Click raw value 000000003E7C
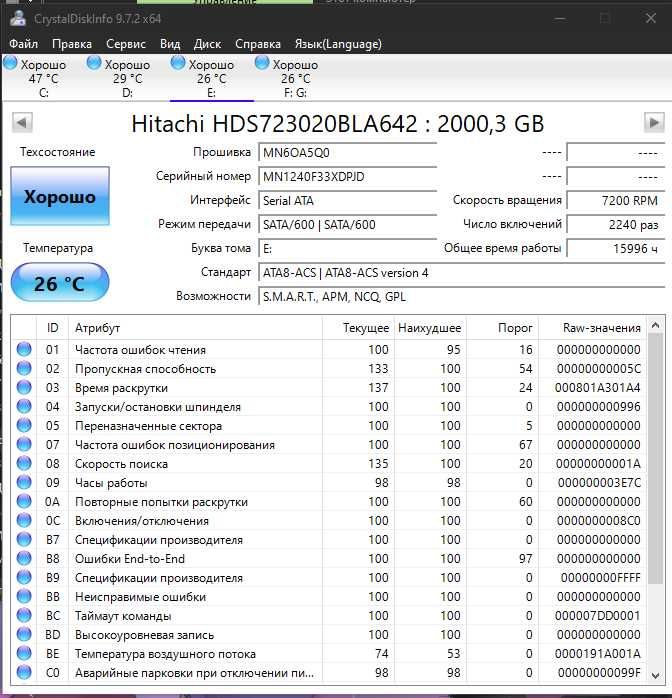Viewport: 672px width, 698px height. (599, 483)
